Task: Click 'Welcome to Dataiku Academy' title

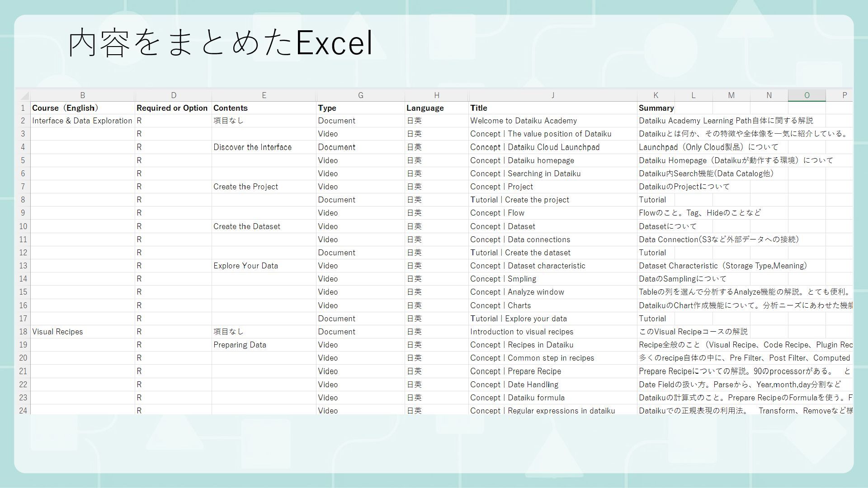Action: 553,121
